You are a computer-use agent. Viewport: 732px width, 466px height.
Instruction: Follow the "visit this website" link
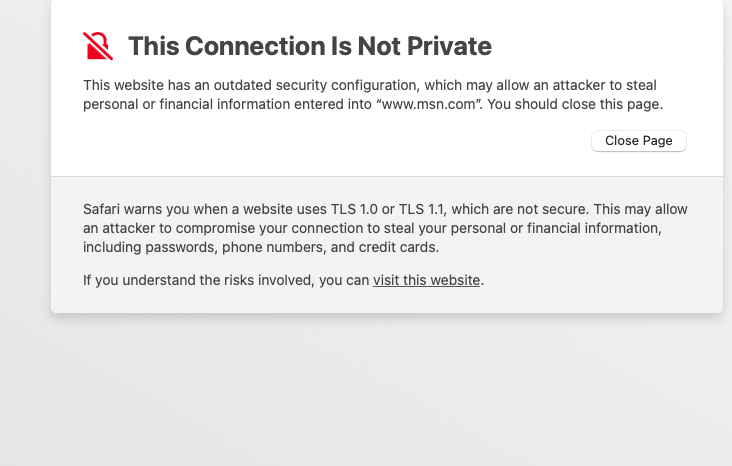pos(426,280)
